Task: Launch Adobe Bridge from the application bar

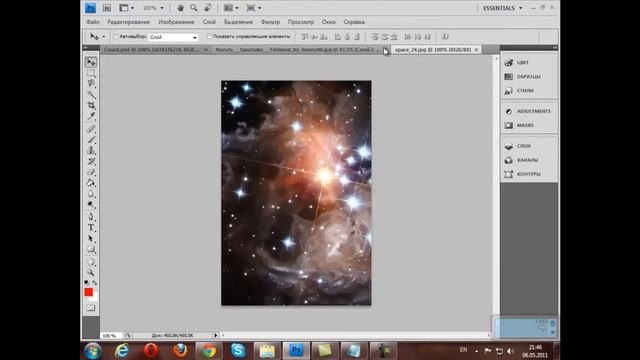Action: [x=107, y=8]
